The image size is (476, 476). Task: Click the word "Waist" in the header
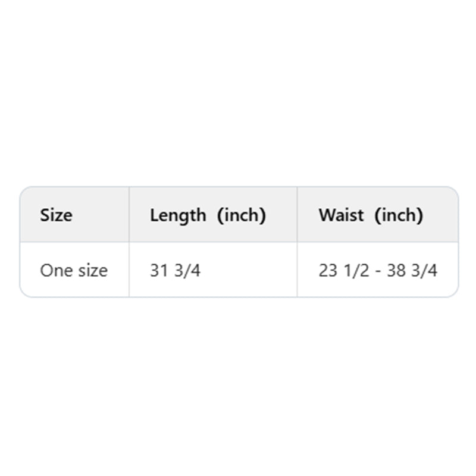(x=341, y=215)
